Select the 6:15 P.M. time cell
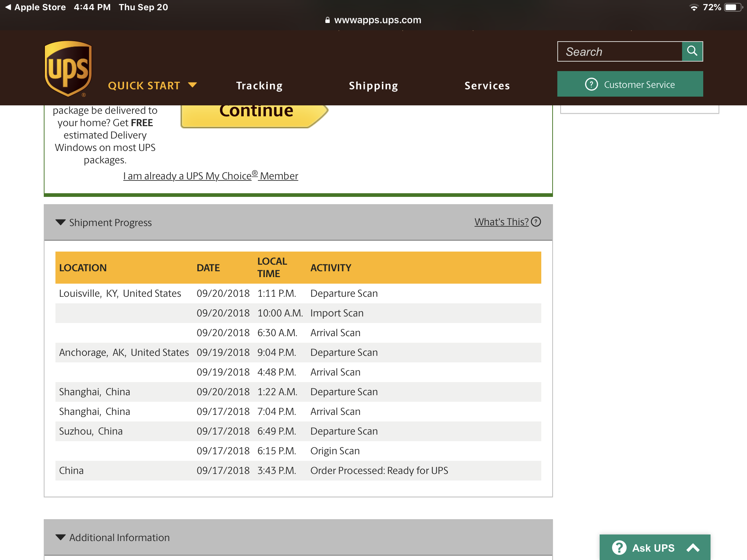 tap(277, 451)
